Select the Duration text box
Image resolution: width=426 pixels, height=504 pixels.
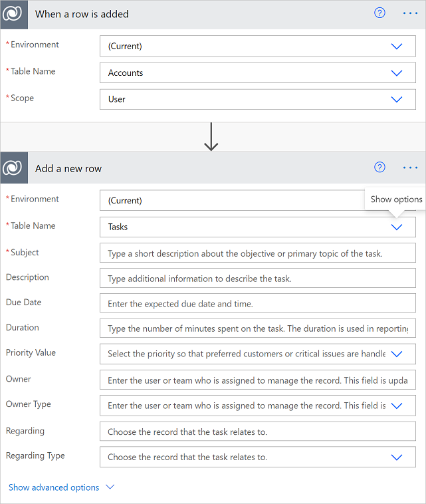click(x=257, y=329)
